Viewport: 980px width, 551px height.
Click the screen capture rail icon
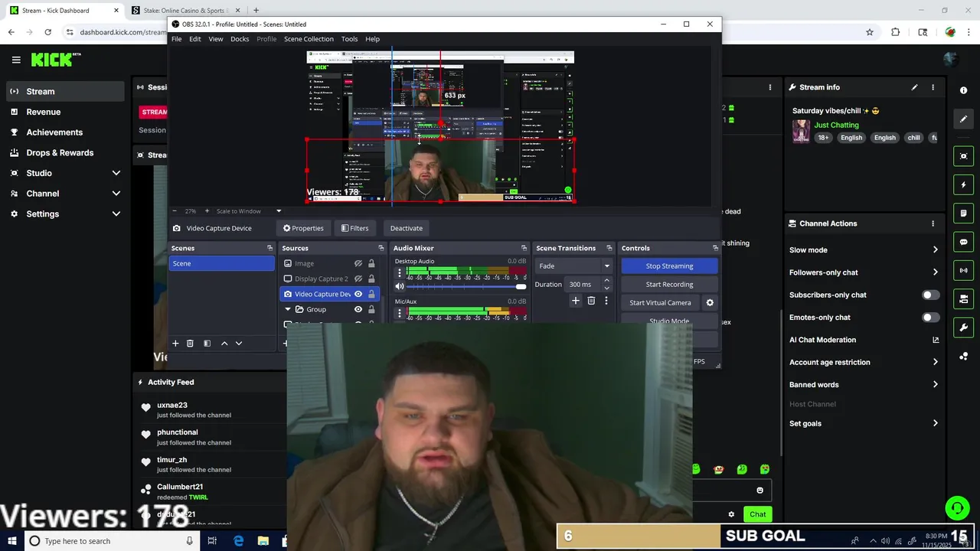(x=963, y=156)
